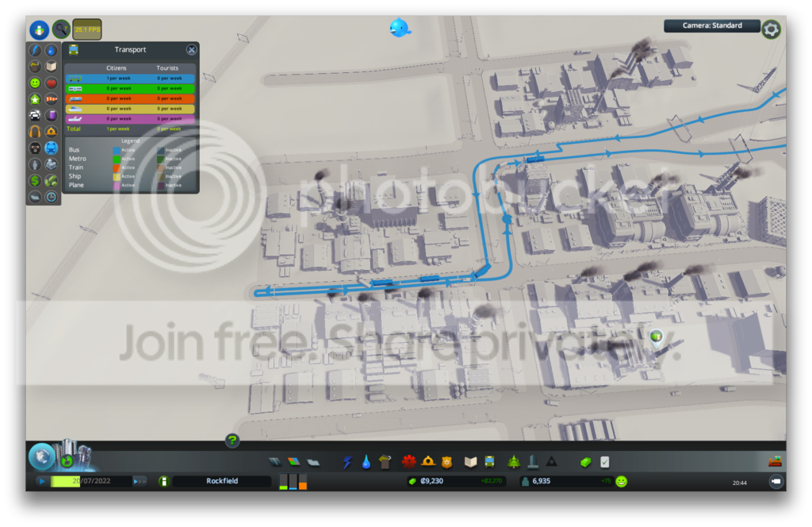The width and height of the screenshot is (812, 527).
Task: Toggle the info views panel button
Action: (40, 30)
